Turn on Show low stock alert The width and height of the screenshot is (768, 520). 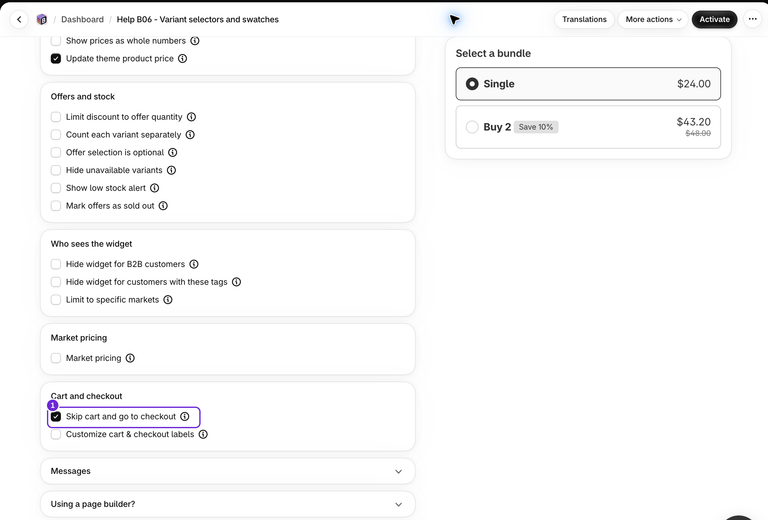(x=56, y=188)
